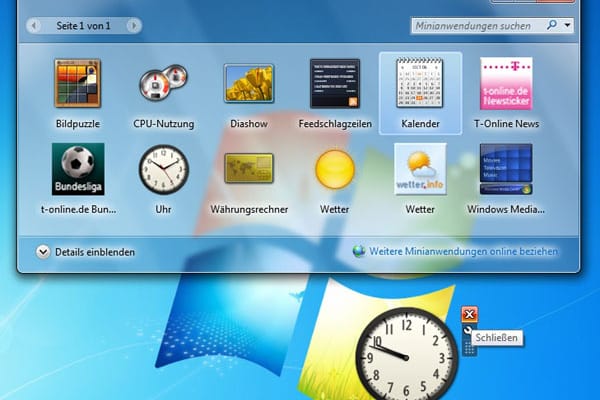The height and width of the screenshot is (400, 600).
Task: Pick the Kalender gadget icon
Action: pyautogui.click(x=420, y=83)
